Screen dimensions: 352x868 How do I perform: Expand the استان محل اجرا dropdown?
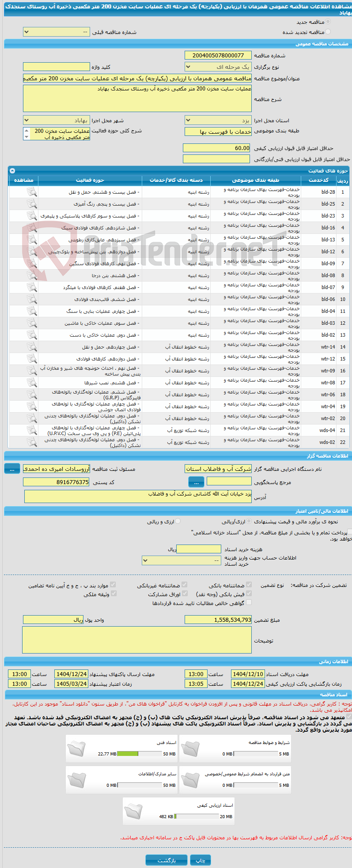(x=218, y=120)
